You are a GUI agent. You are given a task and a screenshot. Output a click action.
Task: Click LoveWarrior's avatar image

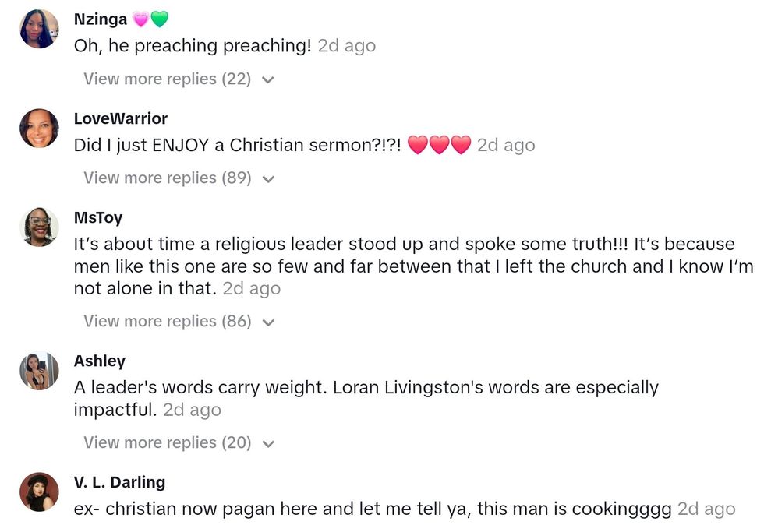pos(39,129)
